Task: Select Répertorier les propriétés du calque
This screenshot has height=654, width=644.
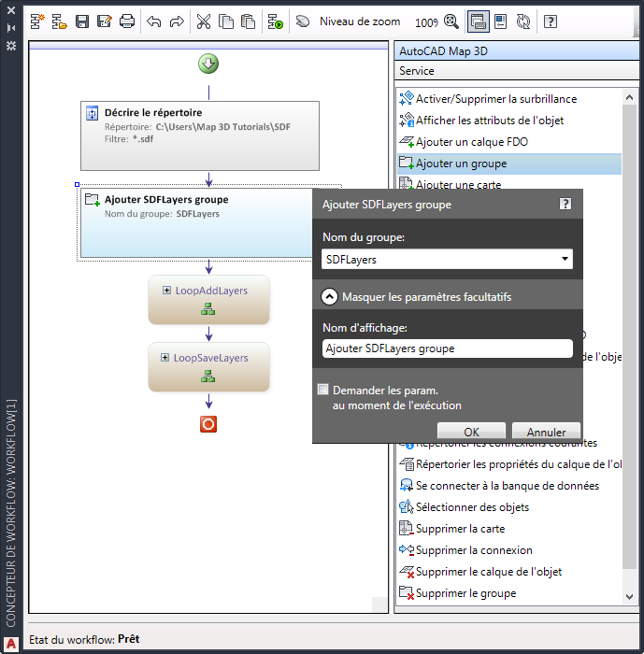Action: [509, 464]
